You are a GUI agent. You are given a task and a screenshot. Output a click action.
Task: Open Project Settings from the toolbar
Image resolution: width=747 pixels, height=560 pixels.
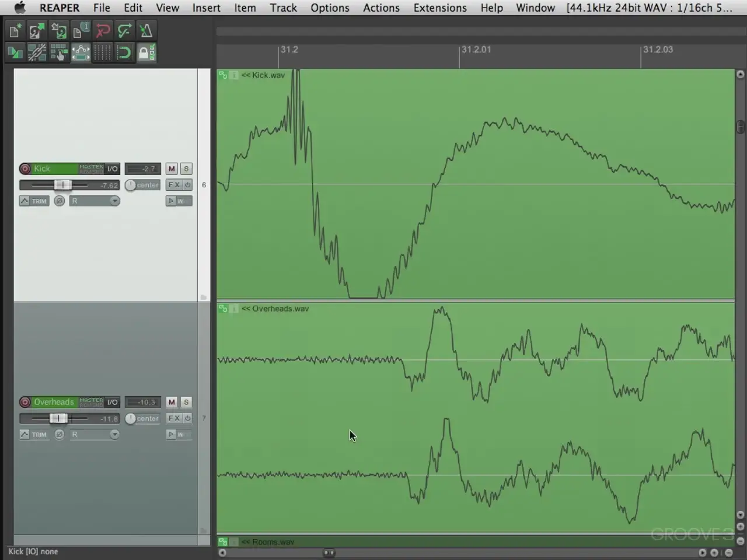81,31
